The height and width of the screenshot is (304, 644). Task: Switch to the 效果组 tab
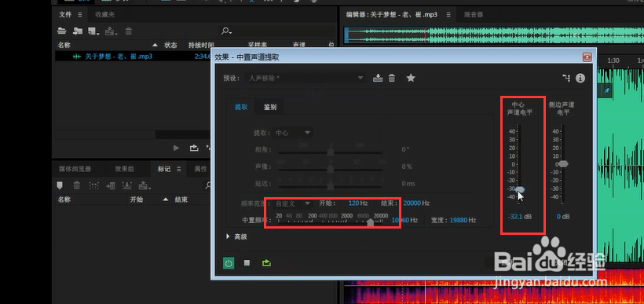click(x=124, y=169)
